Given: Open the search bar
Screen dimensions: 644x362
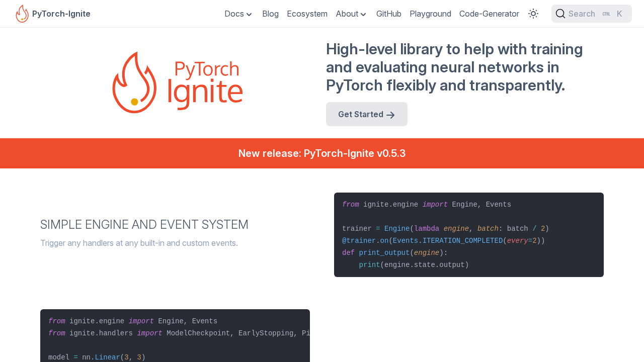Looking at the screenshot, I should 591,13.
